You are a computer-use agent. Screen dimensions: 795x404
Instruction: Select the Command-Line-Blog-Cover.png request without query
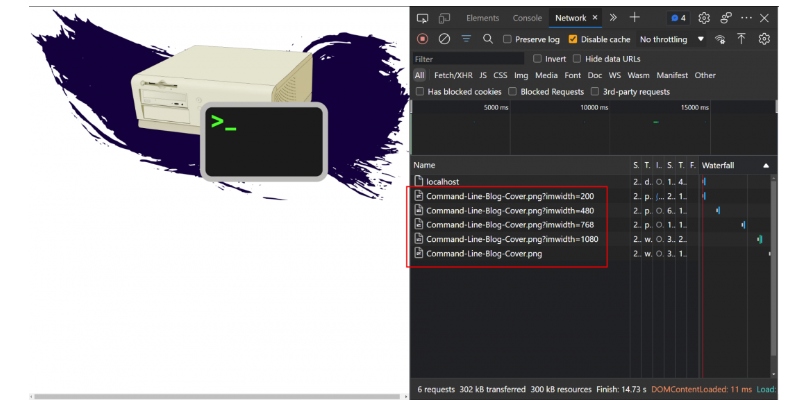click(x=591, y=253)
